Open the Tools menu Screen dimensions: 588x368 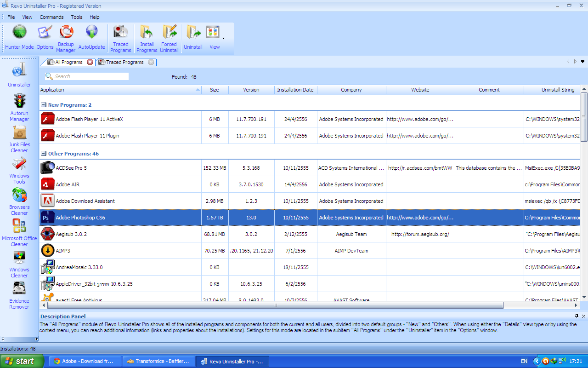click(77, 17)
